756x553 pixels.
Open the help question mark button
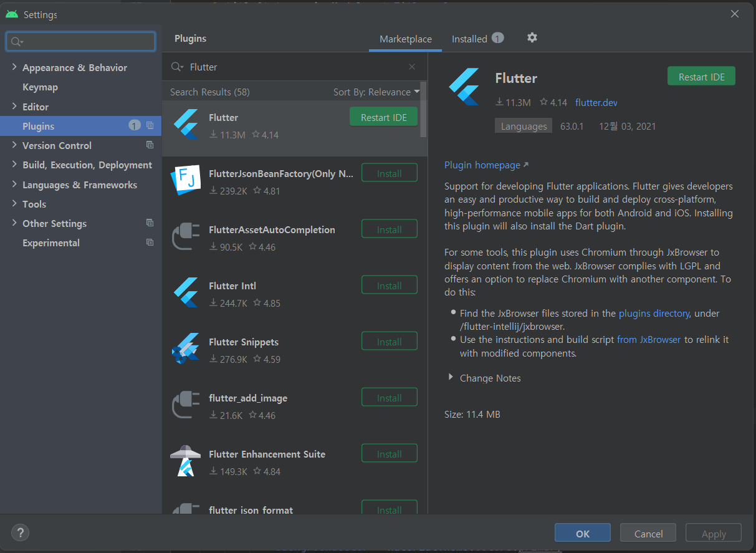coord(20,532)
